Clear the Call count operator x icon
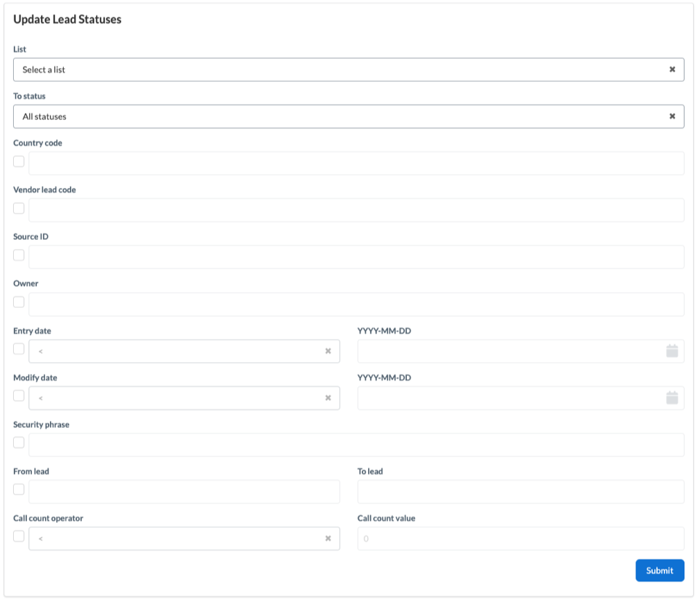 coord(328,539)
